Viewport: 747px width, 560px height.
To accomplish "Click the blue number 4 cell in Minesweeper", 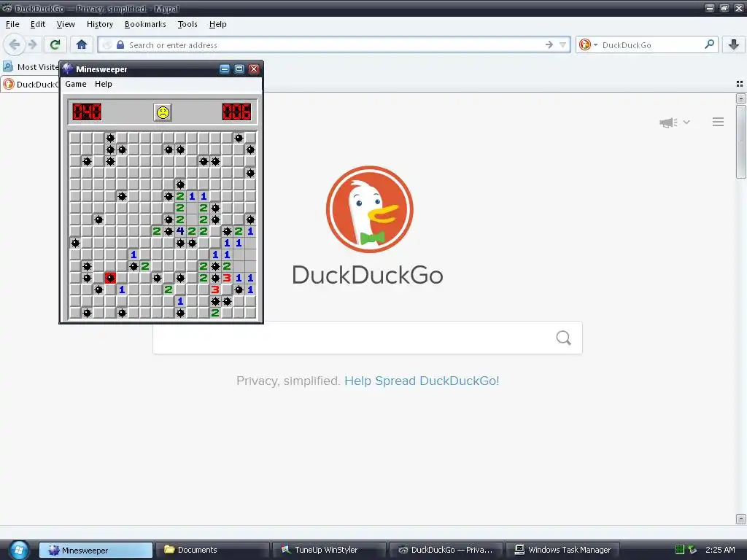I will pyautogui.click(x=180, y=231).
